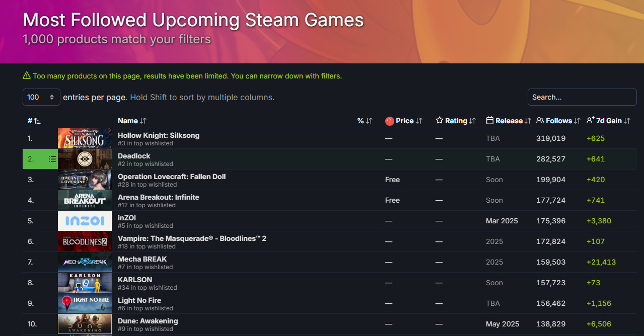
Task: Click the KARLSON game thumbnail image
Action: pos(85,283)
